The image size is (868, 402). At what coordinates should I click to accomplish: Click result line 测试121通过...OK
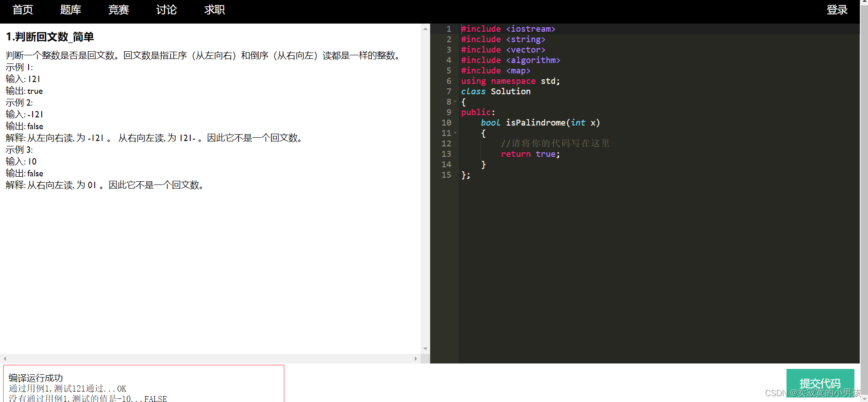pos(67,388)
